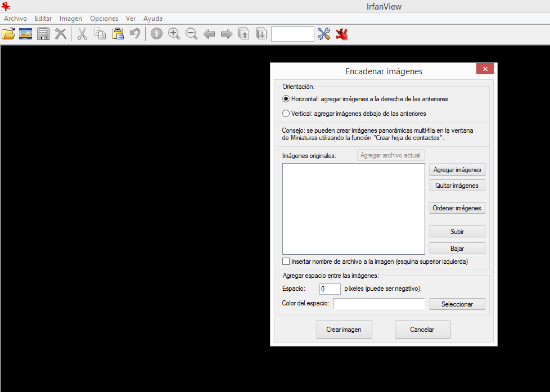Screen dimensions: 550x392
Task: Open the Ver menu
Action: click(x=131, y=19)
